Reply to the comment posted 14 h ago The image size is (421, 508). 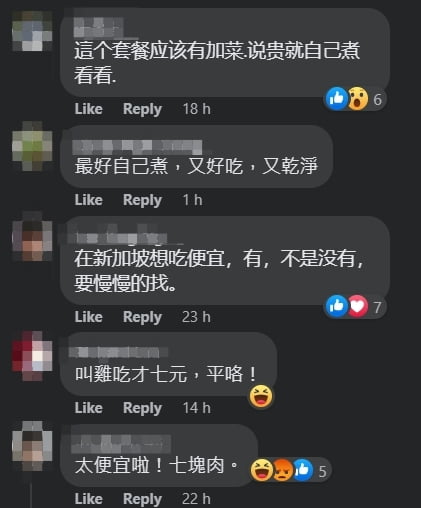pos(142,408)
